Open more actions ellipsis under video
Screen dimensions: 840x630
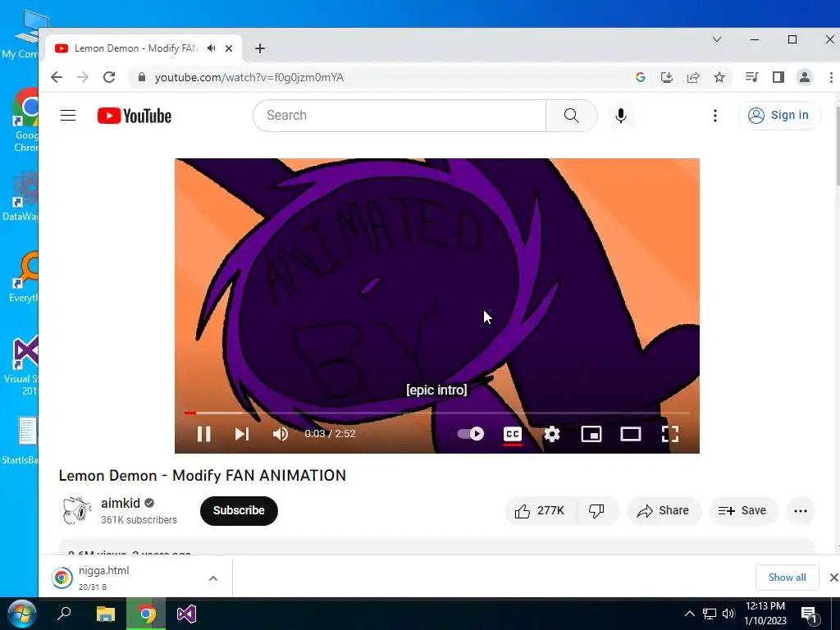(x=801, y=510)
